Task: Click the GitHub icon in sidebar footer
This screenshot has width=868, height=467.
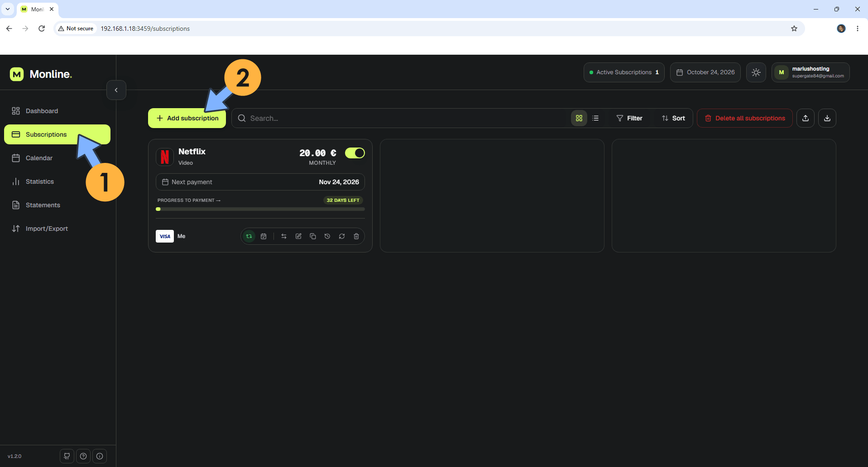Action: point(67,456)
